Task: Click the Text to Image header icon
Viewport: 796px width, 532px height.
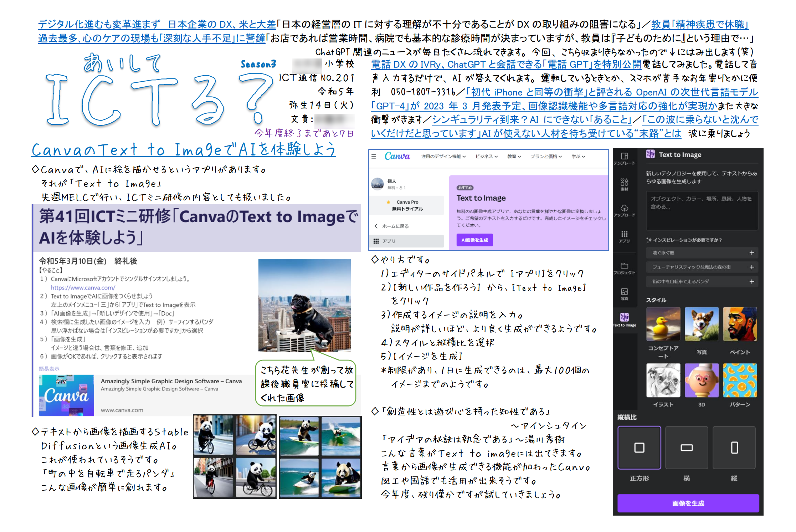Action: (x=650, y=154)
